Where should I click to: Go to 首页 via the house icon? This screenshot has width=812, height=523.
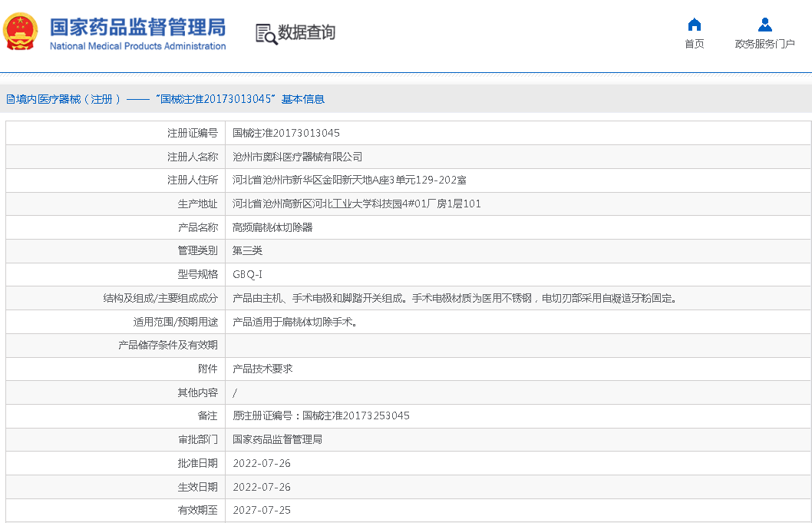pos(694,25)
